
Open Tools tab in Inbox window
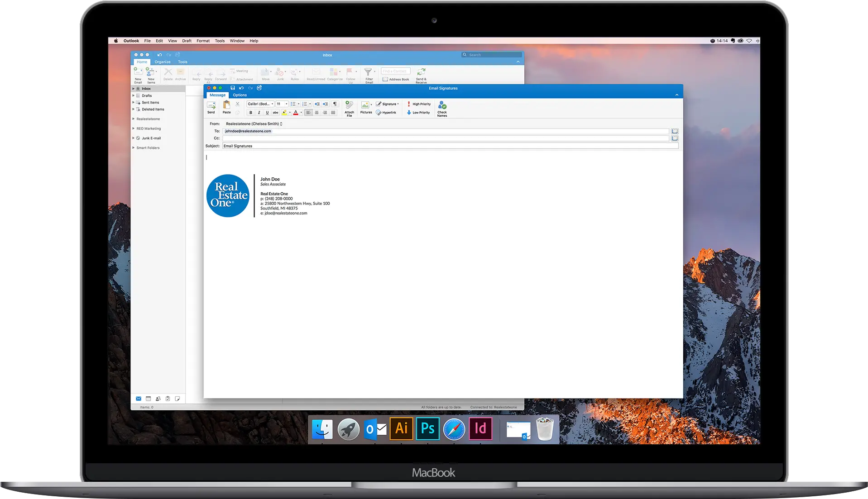(182, 62)
